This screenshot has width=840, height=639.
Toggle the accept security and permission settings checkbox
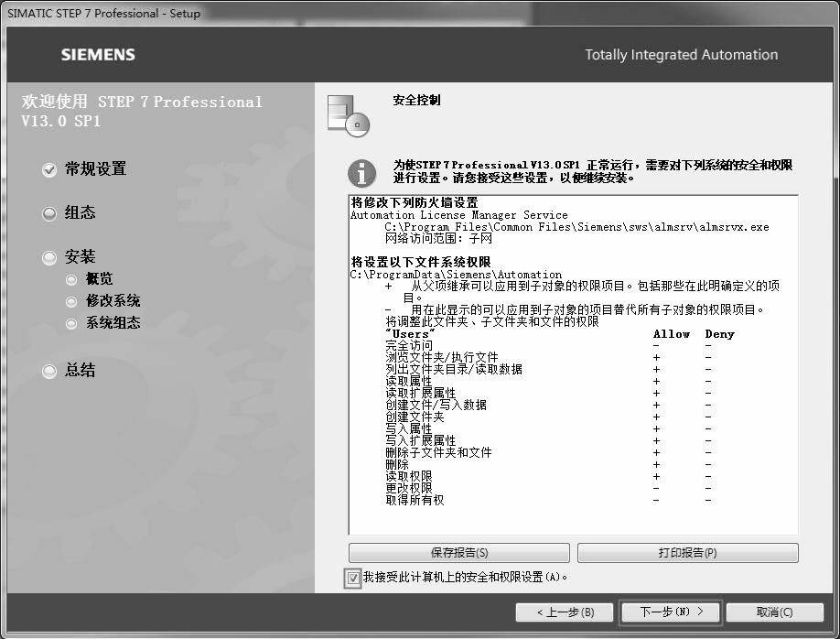[353, 578]
